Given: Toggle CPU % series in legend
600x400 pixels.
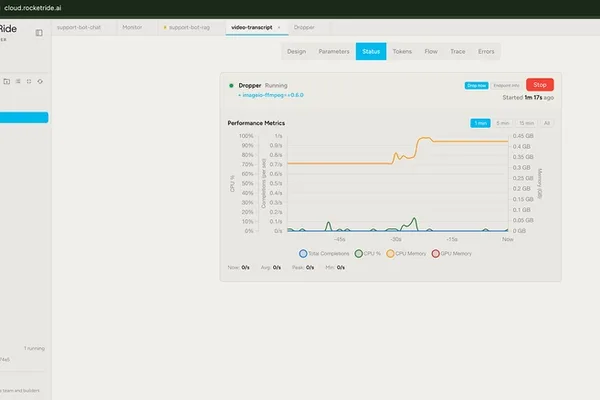Looking at the screenshot, I should 367,253.
